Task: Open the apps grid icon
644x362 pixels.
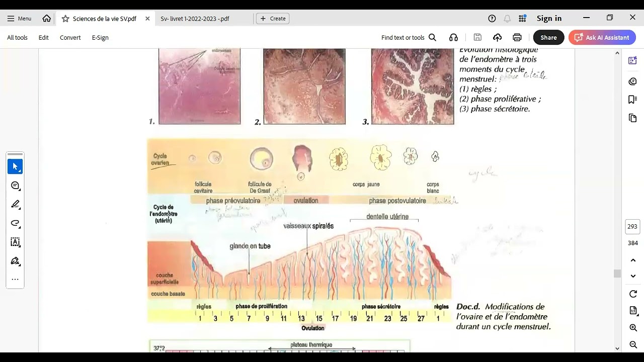Action: pyautogui.click(x=522, y=19)
